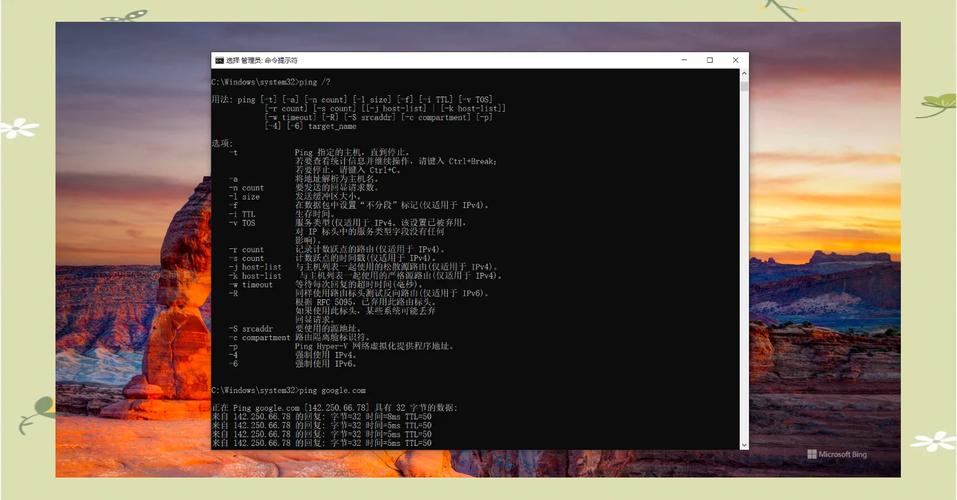Click the usage line starting with '用法: ping [-t]'

pos(352,100)
